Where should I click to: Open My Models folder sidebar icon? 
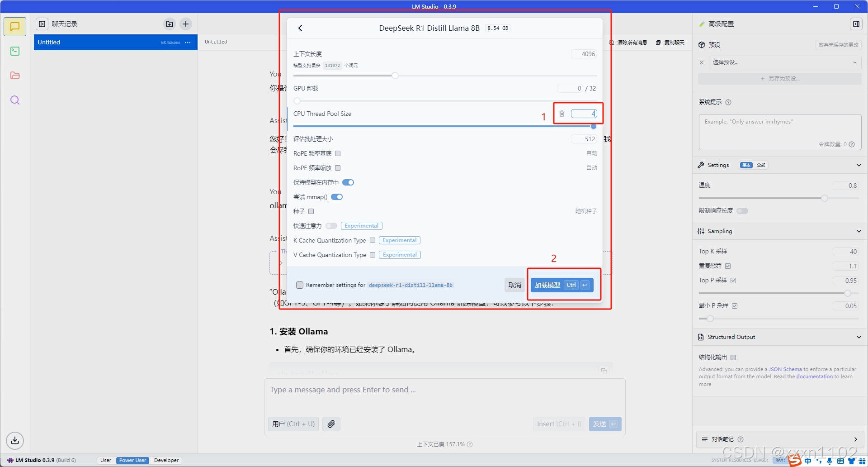coord(15,76)
